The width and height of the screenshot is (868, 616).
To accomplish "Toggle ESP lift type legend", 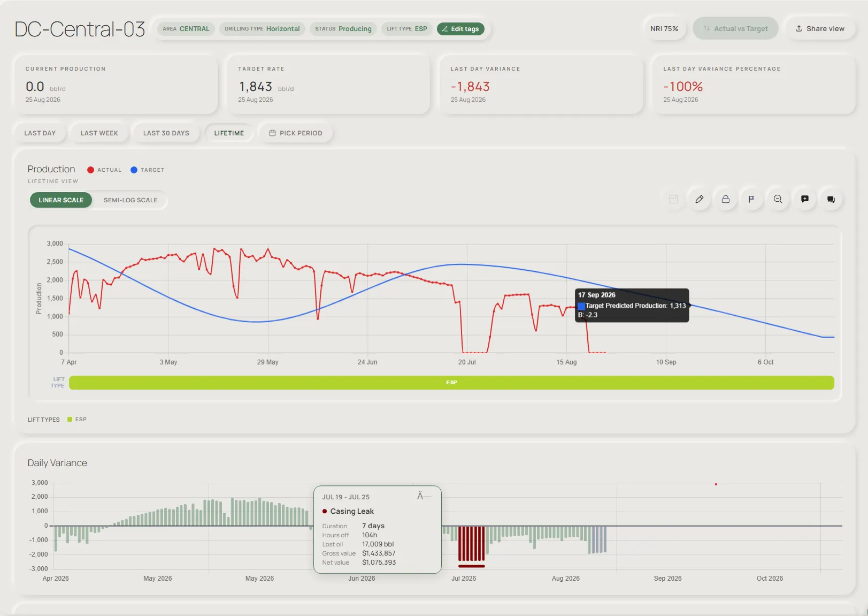I will tap(77, 420).
